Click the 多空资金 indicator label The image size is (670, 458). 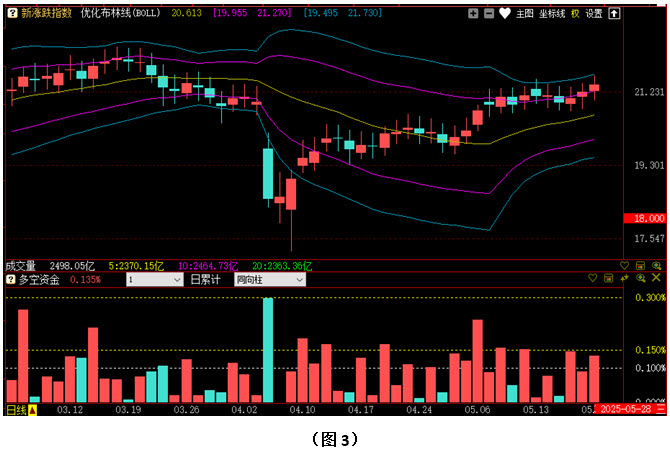click(x=39, y=280)
